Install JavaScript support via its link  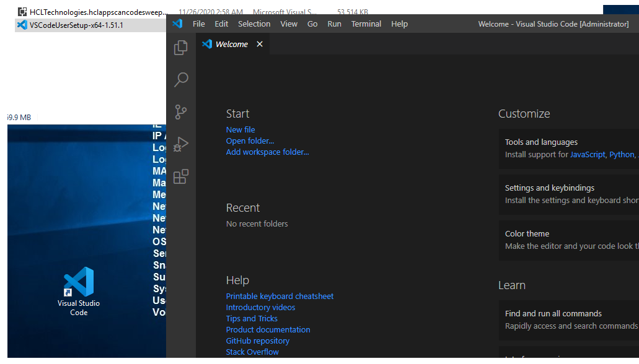point(587,154)
